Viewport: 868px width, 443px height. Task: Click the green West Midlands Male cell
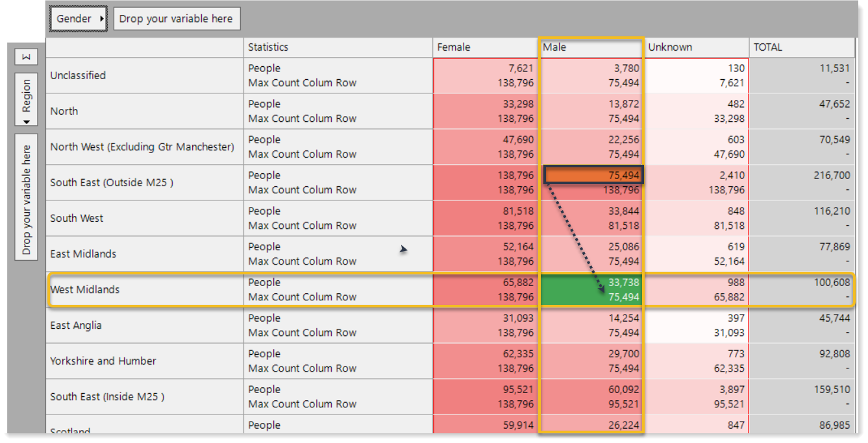pos(591,290)
